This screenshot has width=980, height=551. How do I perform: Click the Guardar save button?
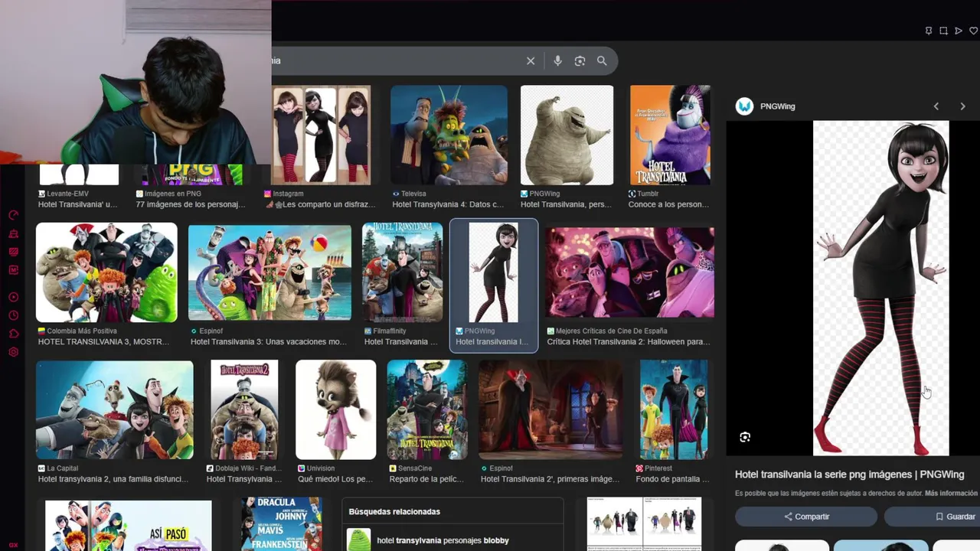[933, 517]
